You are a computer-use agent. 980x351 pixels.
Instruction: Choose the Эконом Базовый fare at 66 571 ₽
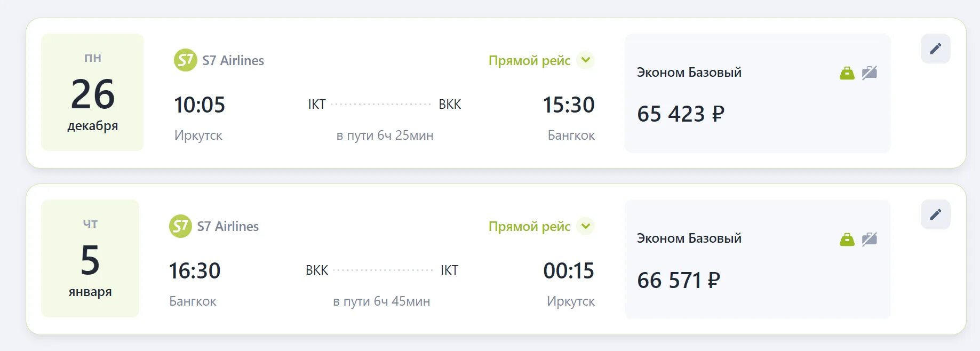click(757, 259)
